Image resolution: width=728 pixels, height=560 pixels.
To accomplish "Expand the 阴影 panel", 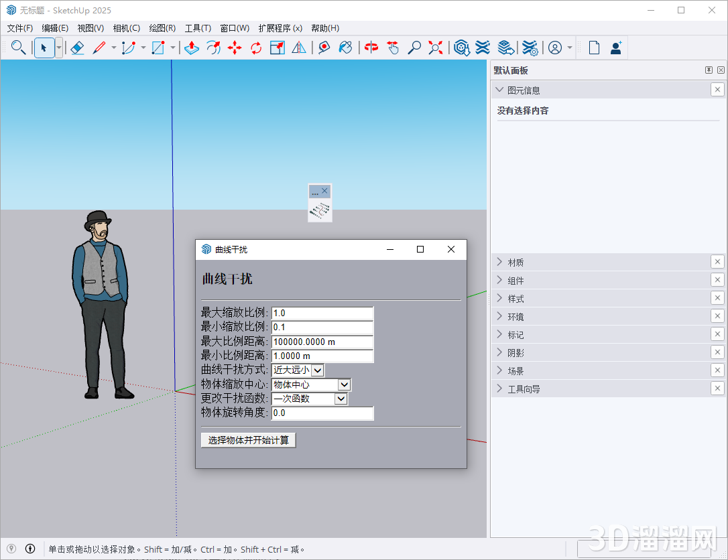I will [499, 352].
